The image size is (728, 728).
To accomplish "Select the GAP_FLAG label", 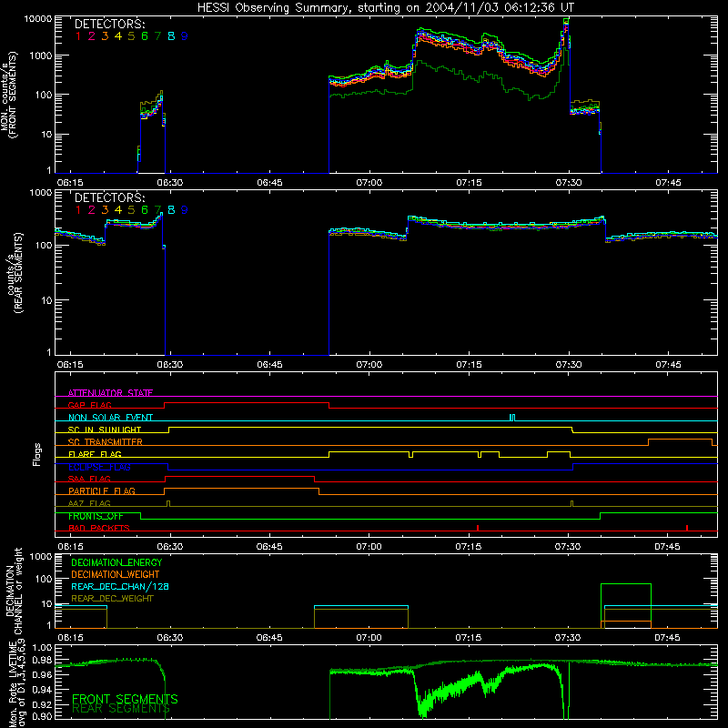I will coord(89,405).
